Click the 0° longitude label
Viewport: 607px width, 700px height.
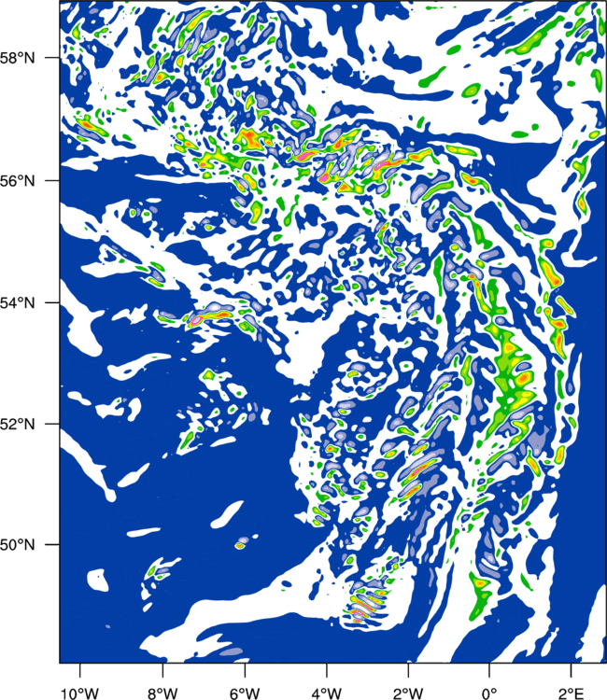click(489, 693)
